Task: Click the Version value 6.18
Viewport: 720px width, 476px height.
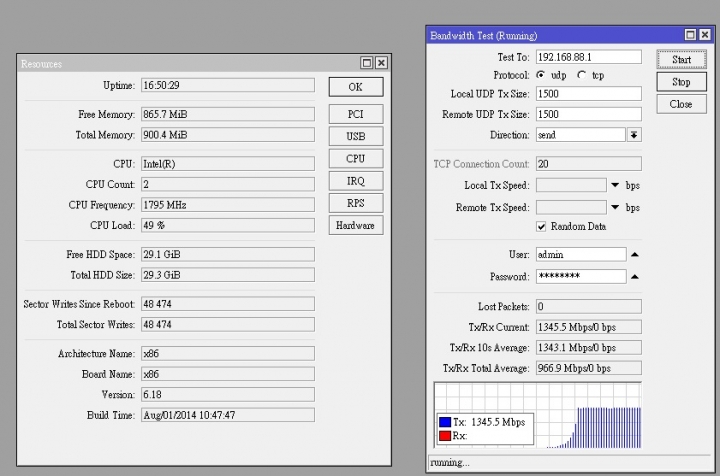Action: pyautogui.click(x=228, y=395)
